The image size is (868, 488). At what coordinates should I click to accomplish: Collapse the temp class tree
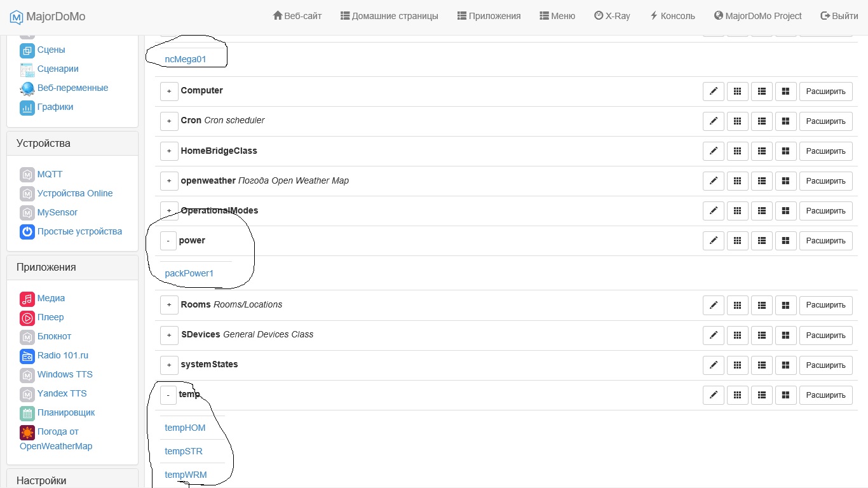[x=168, y=395]
